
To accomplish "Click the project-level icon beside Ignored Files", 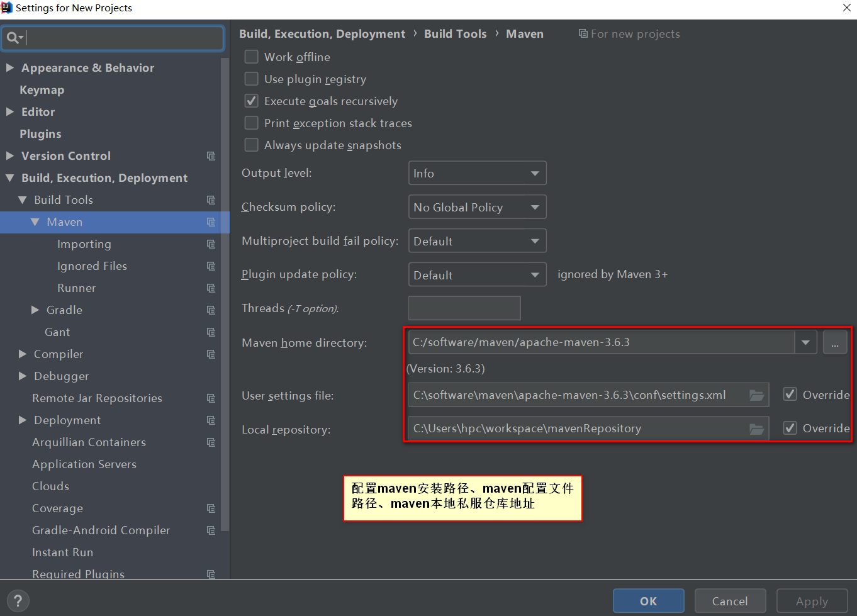I will 211,266.
